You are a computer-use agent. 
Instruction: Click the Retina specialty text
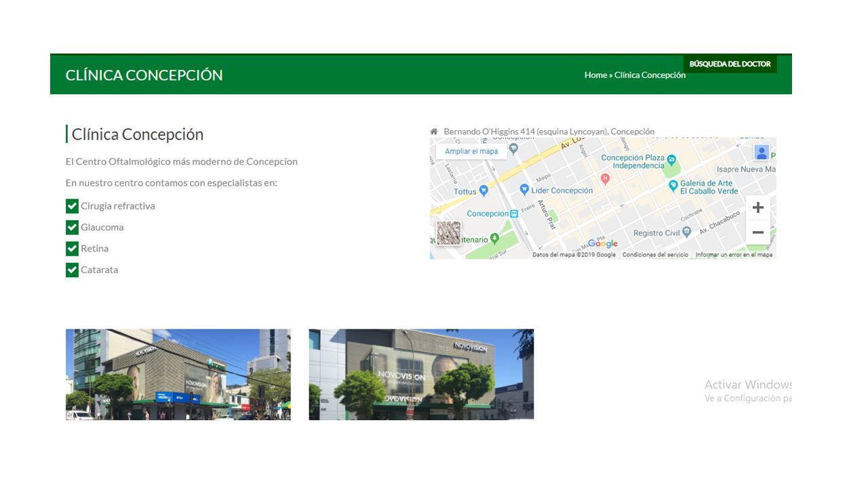(95, 249)
